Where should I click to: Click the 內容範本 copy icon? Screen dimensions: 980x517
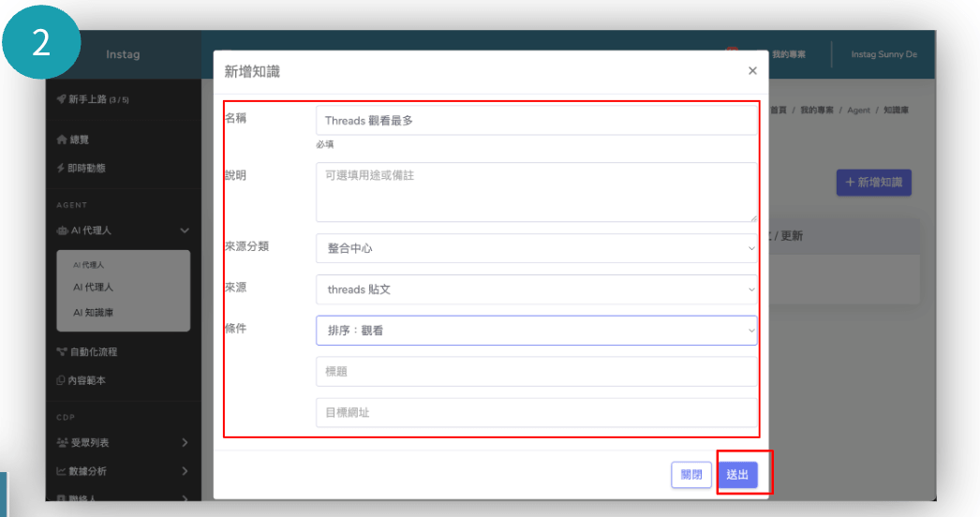coord(62,381)
